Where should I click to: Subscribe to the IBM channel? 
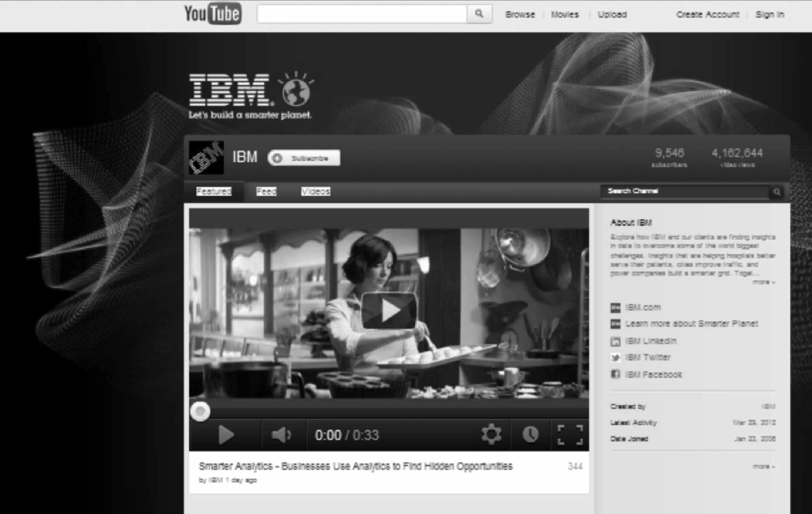(304, 158)
